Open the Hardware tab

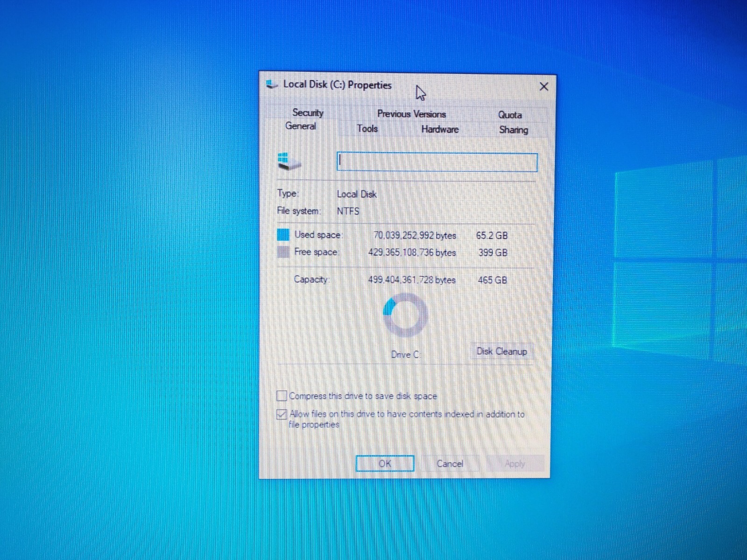coord(440,129)
